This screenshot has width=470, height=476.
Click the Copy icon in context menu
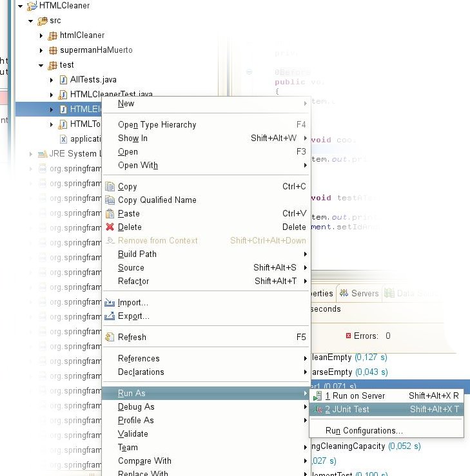tap(110, 187)
